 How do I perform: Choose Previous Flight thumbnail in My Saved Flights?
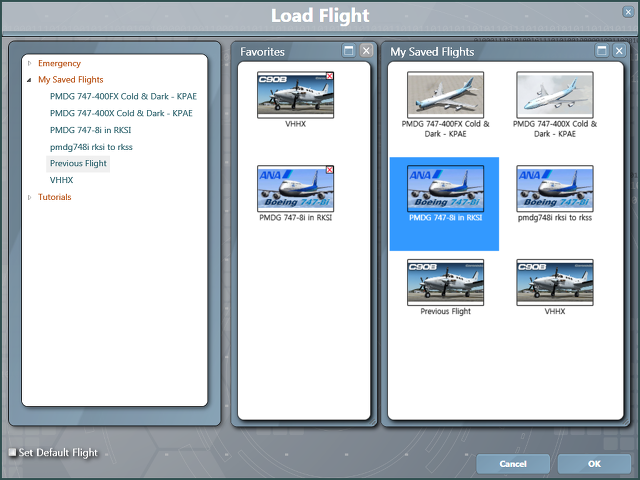[x=445, y=282]
